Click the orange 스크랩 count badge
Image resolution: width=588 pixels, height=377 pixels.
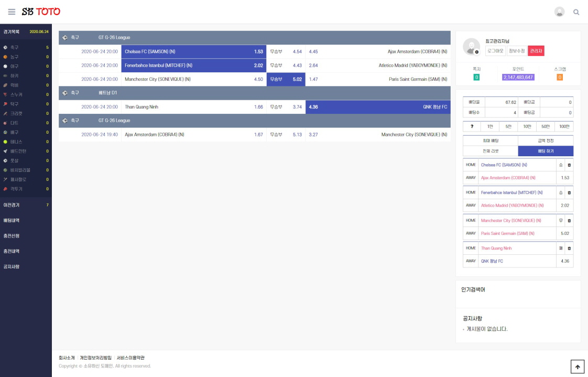560,77
